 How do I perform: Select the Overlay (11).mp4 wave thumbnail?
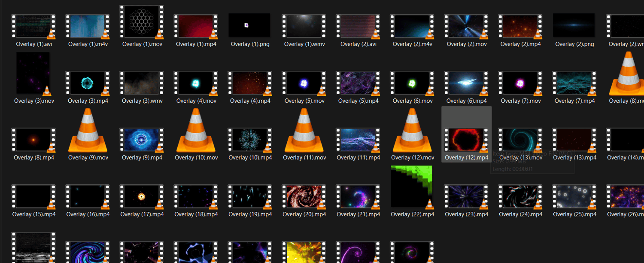pos(358,140)
